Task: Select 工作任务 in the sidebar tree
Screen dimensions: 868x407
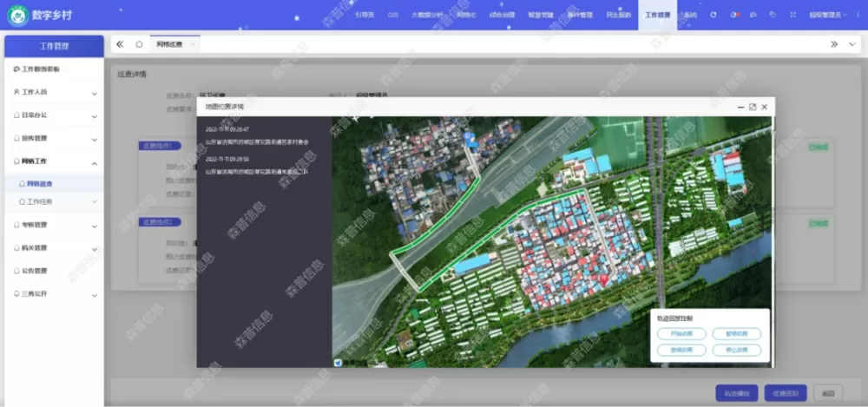Action: pos(40,201)
